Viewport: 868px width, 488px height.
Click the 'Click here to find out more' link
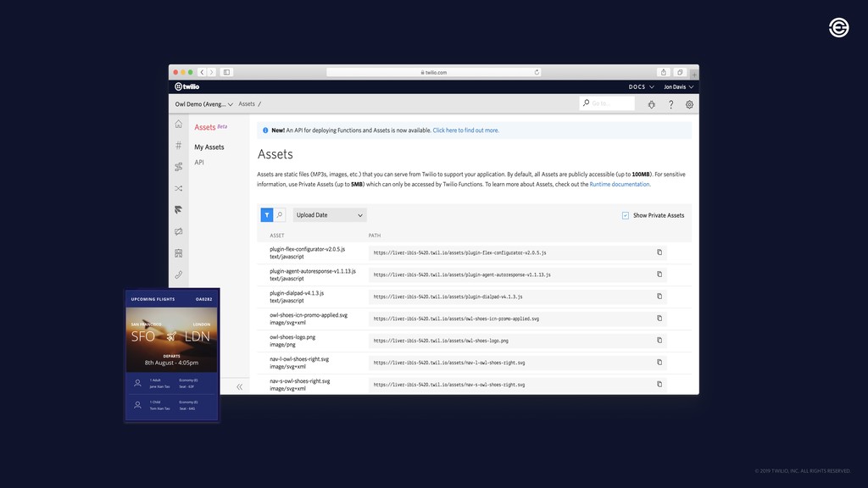(465, 130)
